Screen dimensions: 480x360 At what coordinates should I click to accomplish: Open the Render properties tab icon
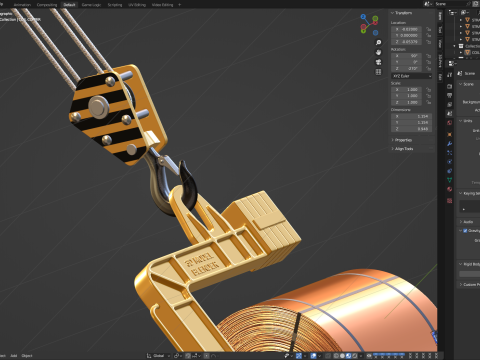449,86
